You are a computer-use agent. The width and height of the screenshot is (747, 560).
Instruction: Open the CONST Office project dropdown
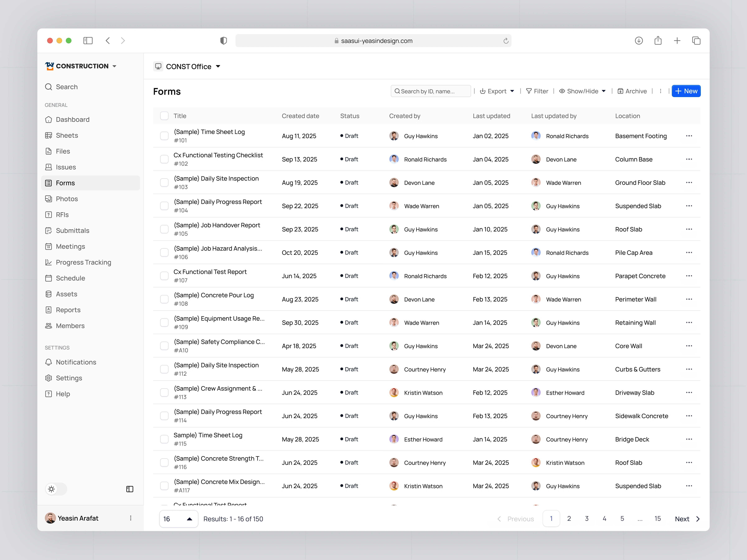187,66
